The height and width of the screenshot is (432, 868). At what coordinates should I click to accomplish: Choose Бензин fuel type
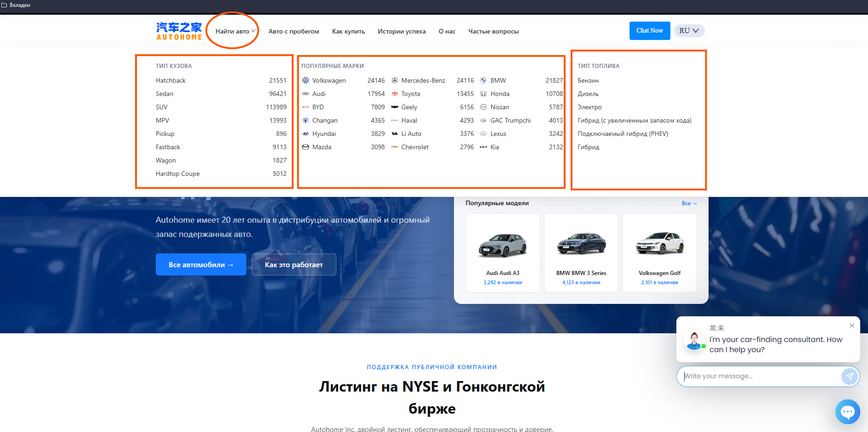588,80
